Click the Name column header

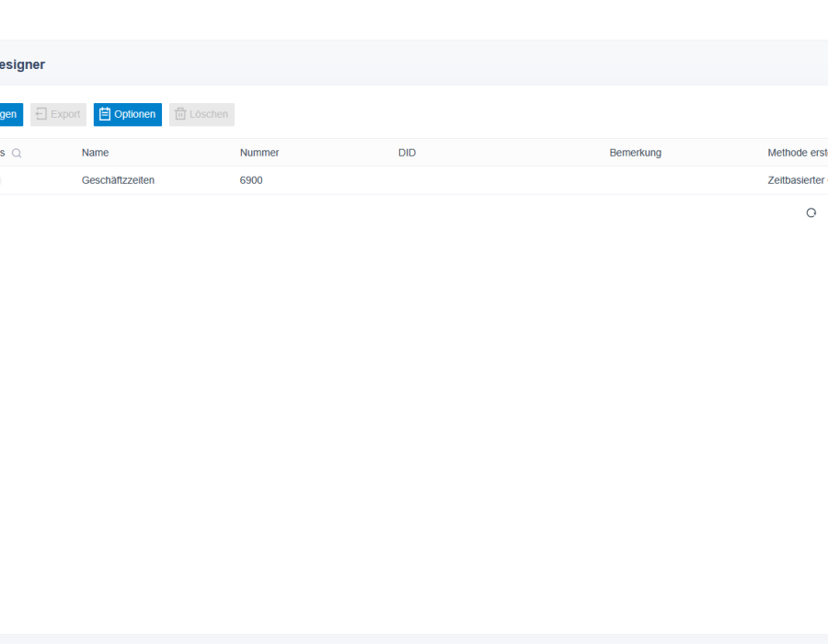95,153
